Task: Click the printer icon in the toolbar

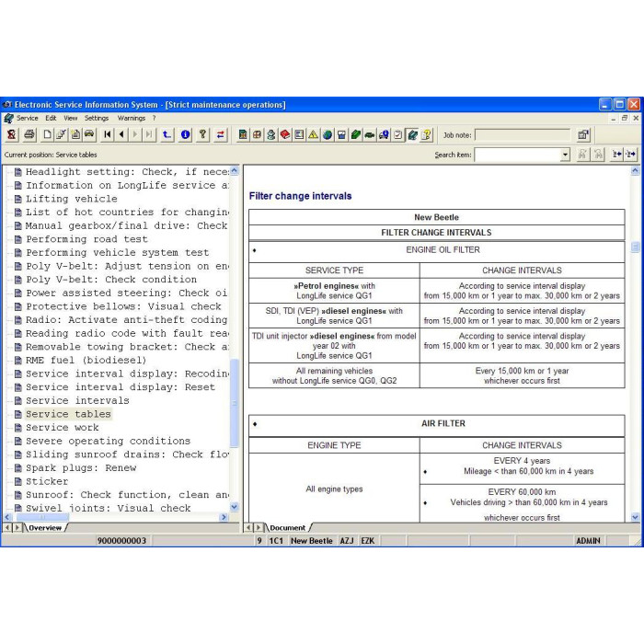Action: [x=29, y=134]
